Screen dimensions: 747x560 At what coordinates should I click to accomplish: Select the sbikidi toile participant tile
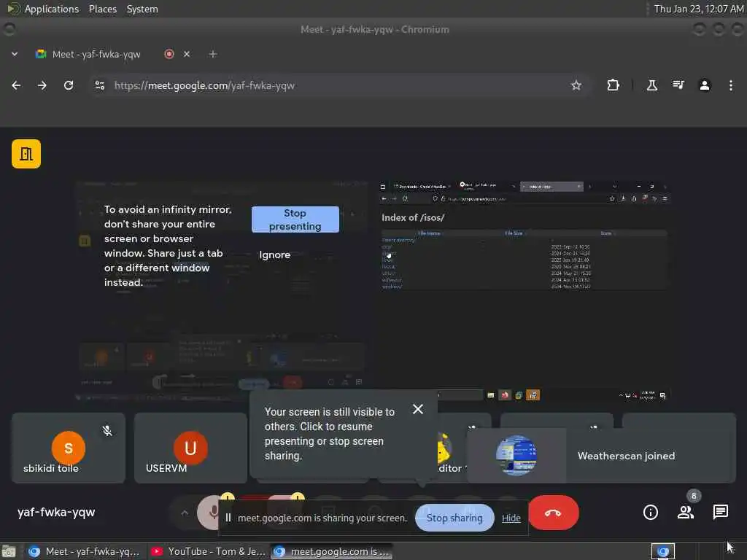69,448
